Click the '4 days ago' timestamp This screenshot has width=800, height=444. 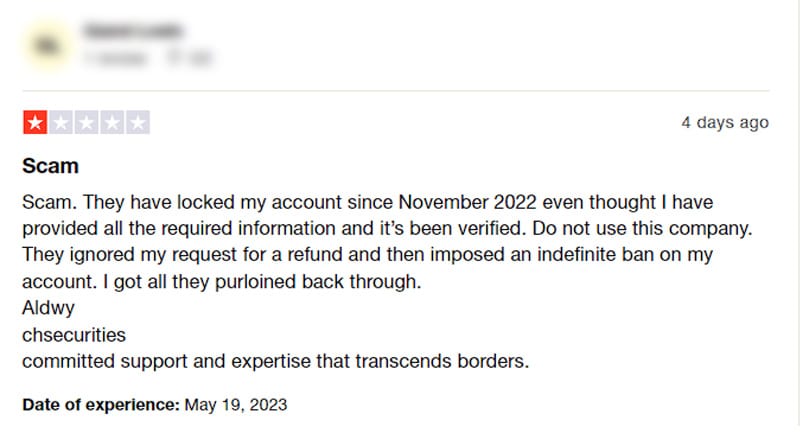tap(725, 122)
